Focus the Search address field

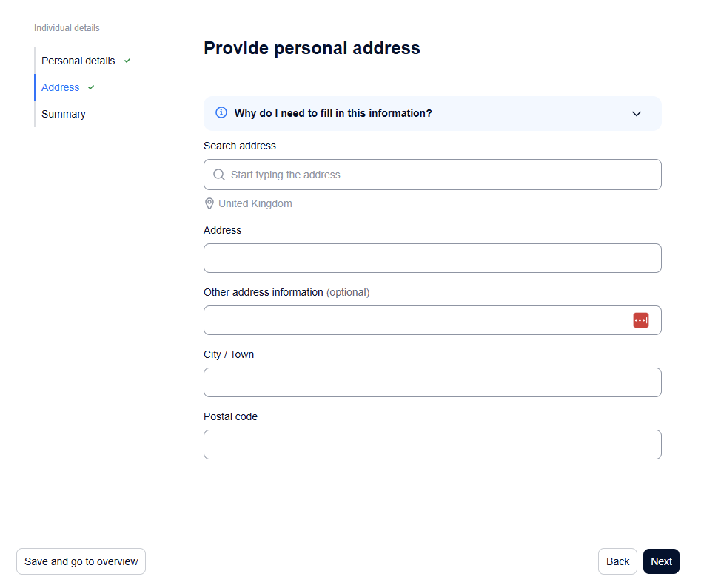[432, 175]
